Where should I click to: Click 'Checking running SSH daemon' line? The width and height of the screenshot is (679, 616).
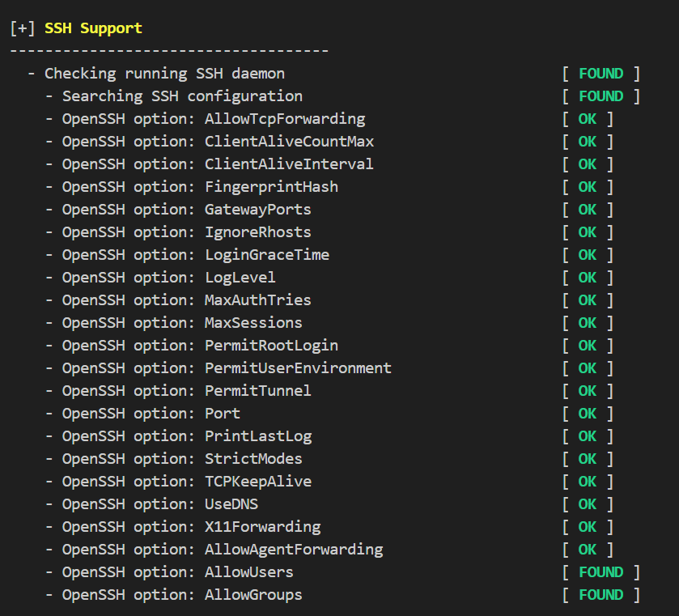point(164,74)
